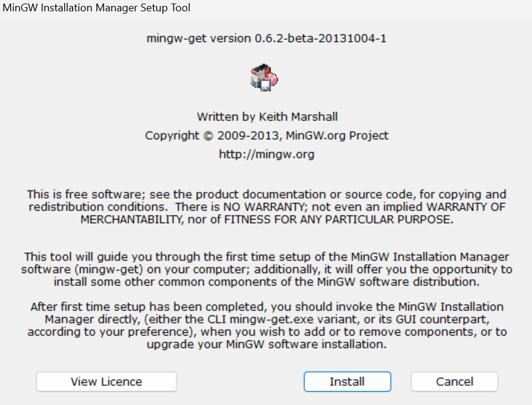The height and width of the screenshot is (405, 532).
Task: Click 'upgrade your MinGW software installation' line
Action: (267, 345)
